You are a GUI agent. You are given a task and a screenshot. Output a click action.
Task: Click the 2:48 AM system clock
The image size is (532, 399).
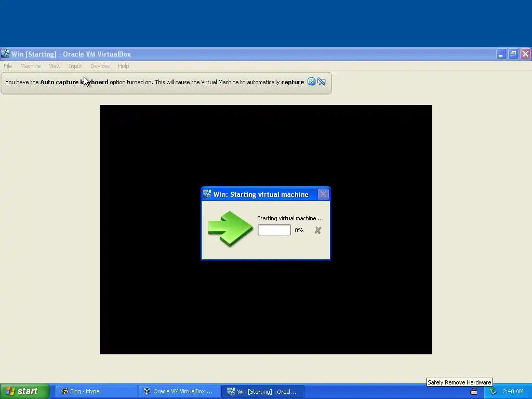point(513,391)
